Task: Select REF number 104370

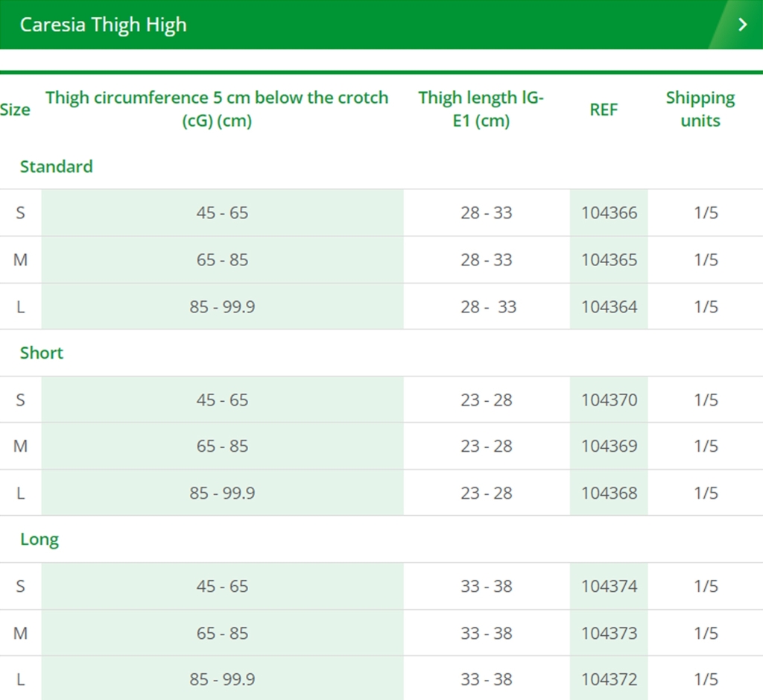Action: point(610,400)
